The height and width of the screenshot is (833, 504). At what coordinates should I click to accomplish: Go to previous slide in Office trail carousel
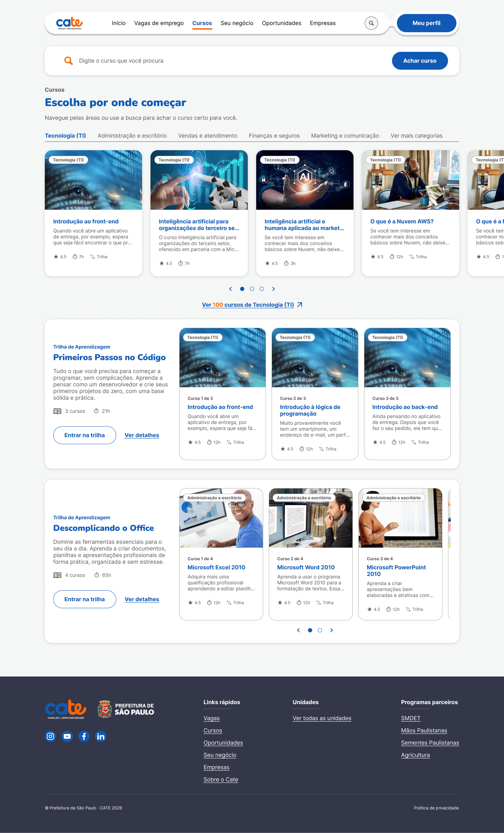[x=298, y=630]
